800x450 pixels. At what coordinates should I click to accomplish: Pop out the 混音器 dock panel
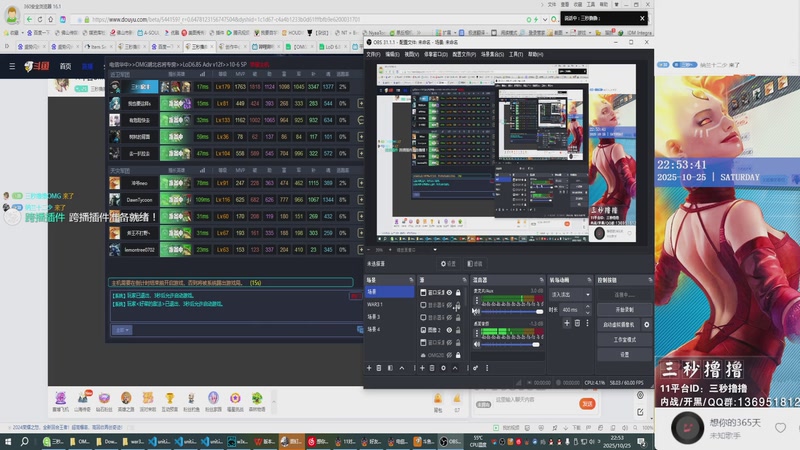pyautogui.click(x=541, y=280)
